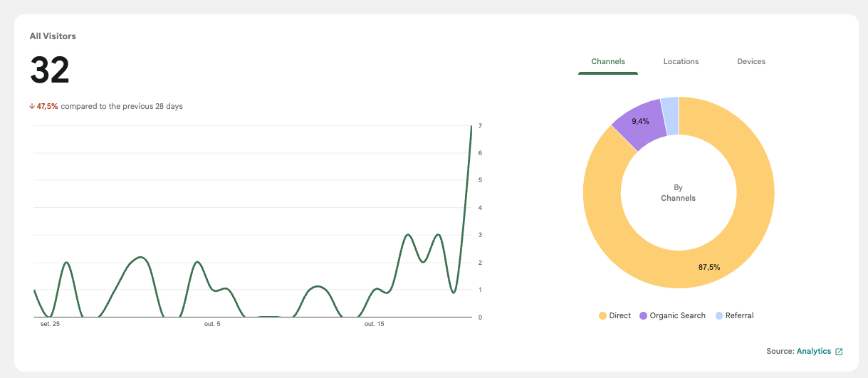The height and width of the screenshot is (378, 868).
Task: Open the Analytics source link
Action: coord(814,352)
